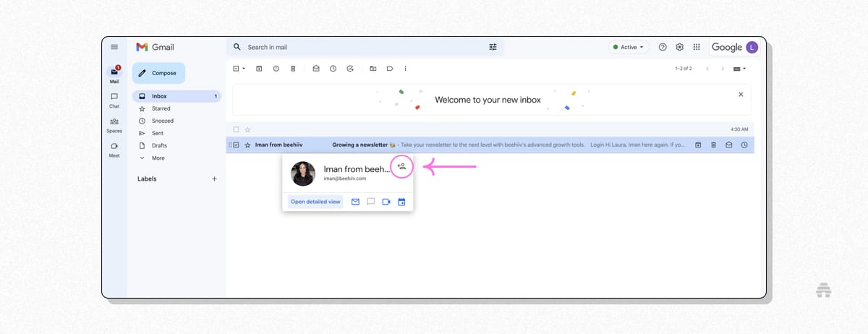Mark Iman from beehiiv row as unread
Image resolution: width=868 pixels, height=334 pixels.
[729, 145]
